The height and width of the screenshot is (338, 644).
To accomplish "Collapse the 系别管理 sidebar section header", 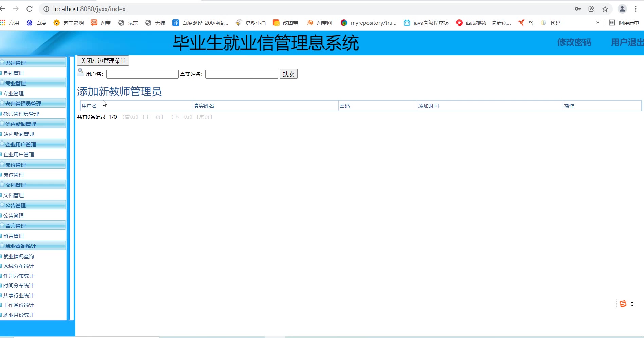I will click(x=33, y=63).
